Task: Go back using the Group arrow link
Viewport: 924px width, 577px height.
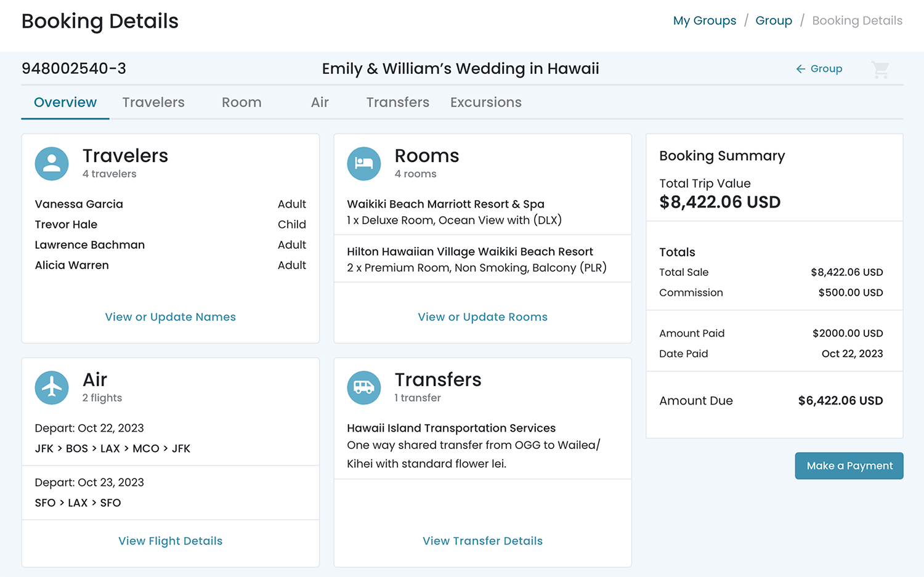Action: click(819, 69)
